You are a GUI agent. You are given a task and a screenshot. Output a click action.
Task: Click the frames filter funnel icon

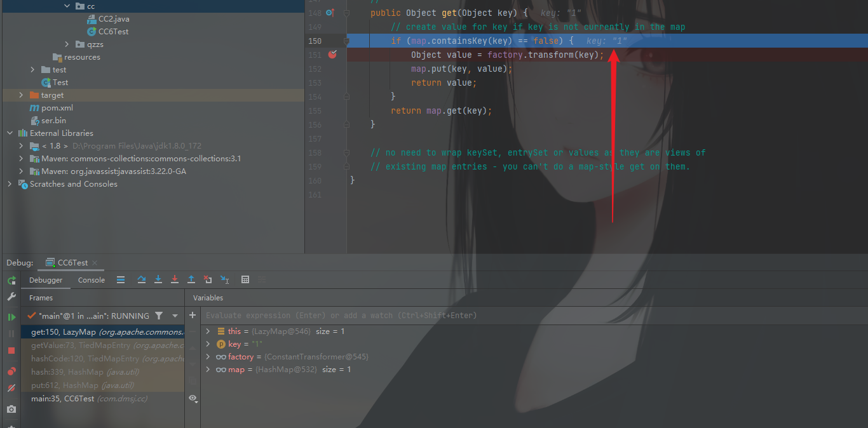click(159, 316)
